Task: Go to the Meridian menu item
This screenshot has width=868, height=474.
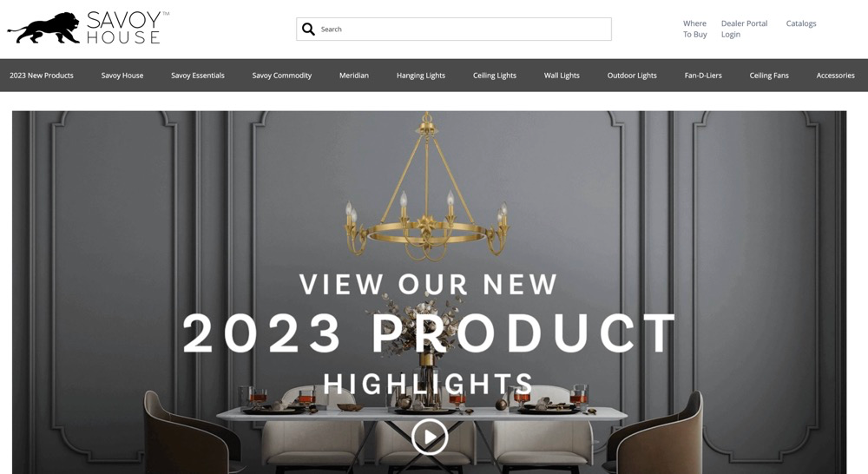Action: tap(354, 76)
